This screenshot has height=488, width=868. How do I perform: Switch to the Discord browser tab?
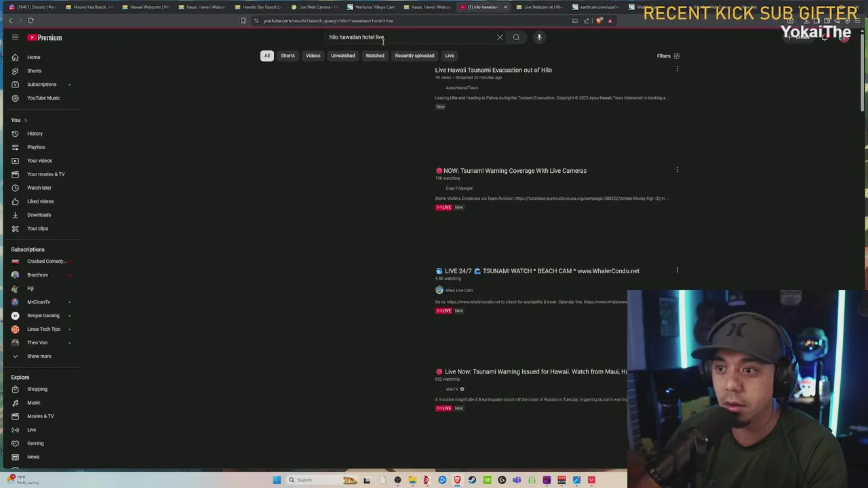click(x=32, y=7)
